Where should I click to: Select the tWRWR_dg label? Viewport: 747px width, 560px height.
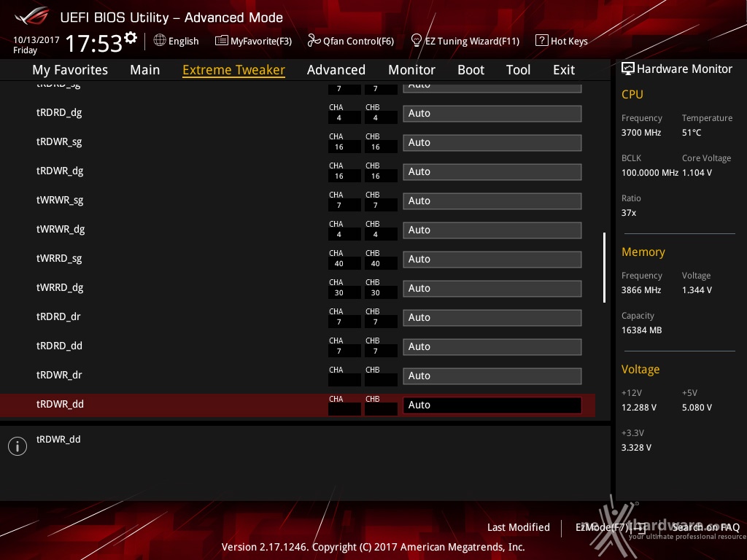tap(61, 230)
